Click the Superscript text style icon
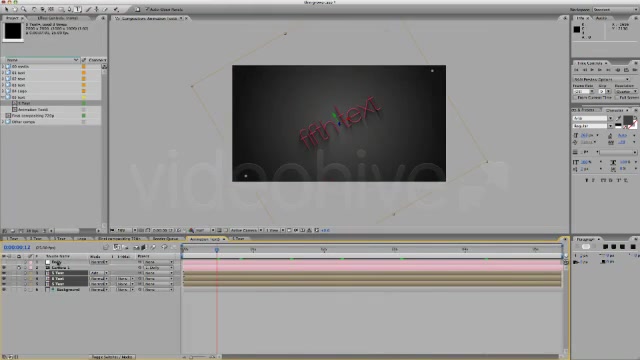This screenshot has height=360, width=640. (x=618, y=180)
